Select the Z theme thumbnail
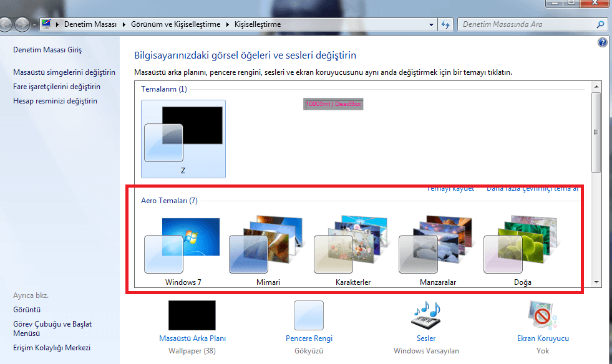 click(x=183, y=139)
